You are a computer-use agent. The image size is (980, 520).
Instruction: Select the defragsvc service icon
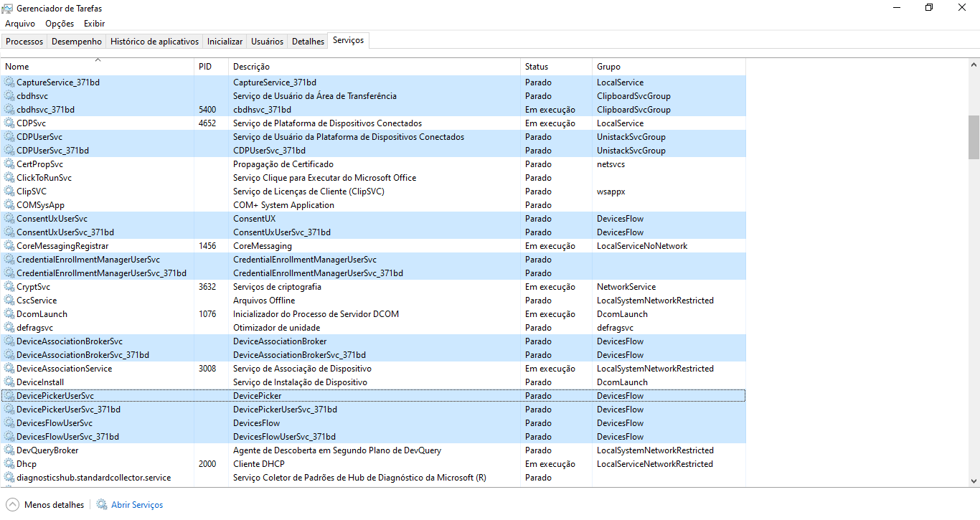coord(9,328)
